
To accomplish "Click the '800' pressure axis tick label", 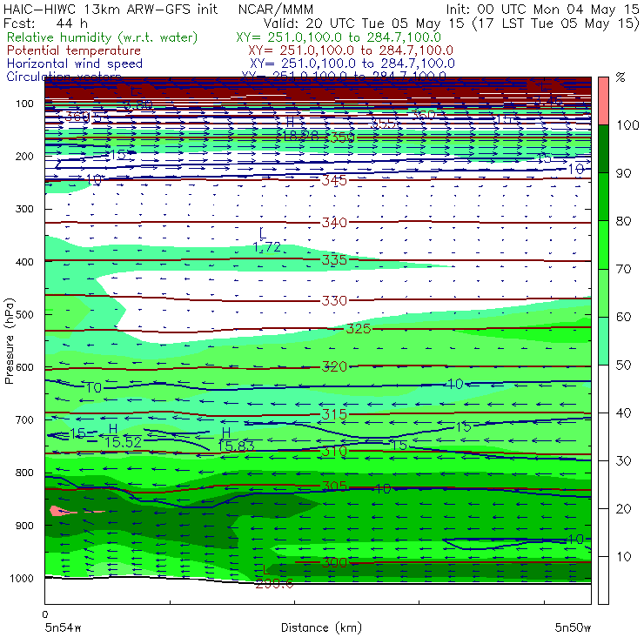I will tap(24, 473).
